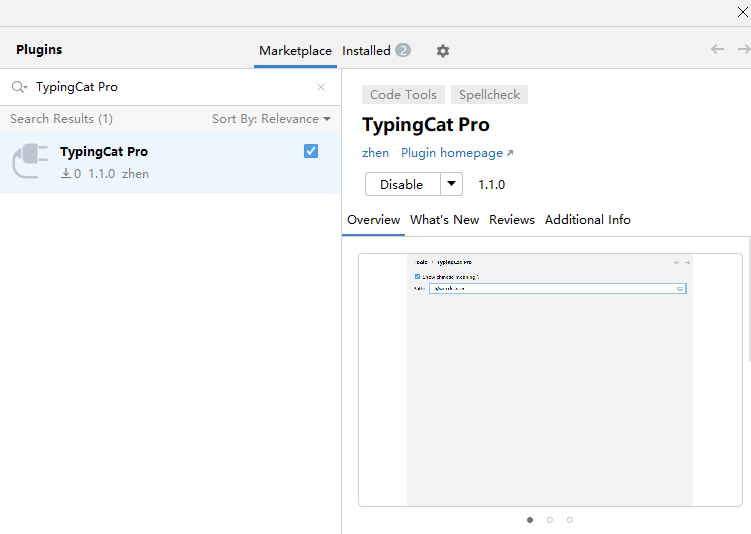Click the Spellcheck tag
The image size is (751, 534).
489,95
